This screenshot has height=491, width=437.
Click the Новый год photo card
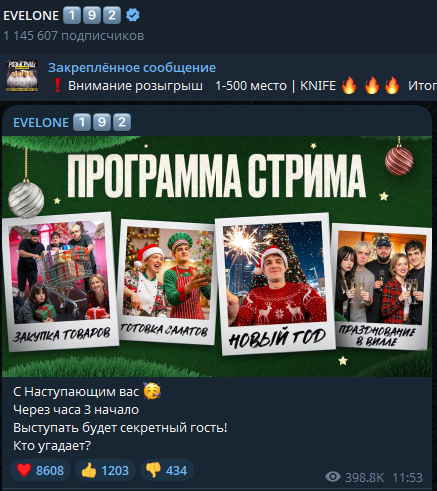click(x=275, y=284)
